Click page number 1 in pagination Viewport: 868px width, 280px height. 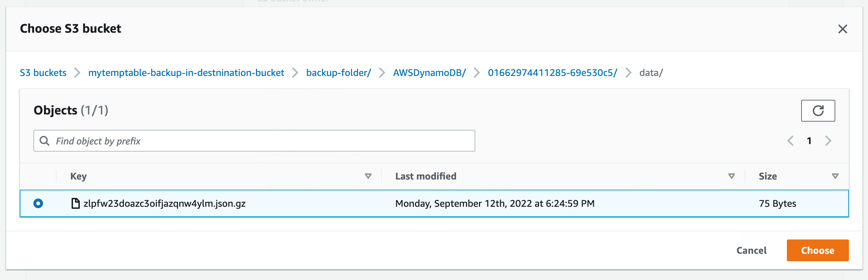click(x=809, y=141)
